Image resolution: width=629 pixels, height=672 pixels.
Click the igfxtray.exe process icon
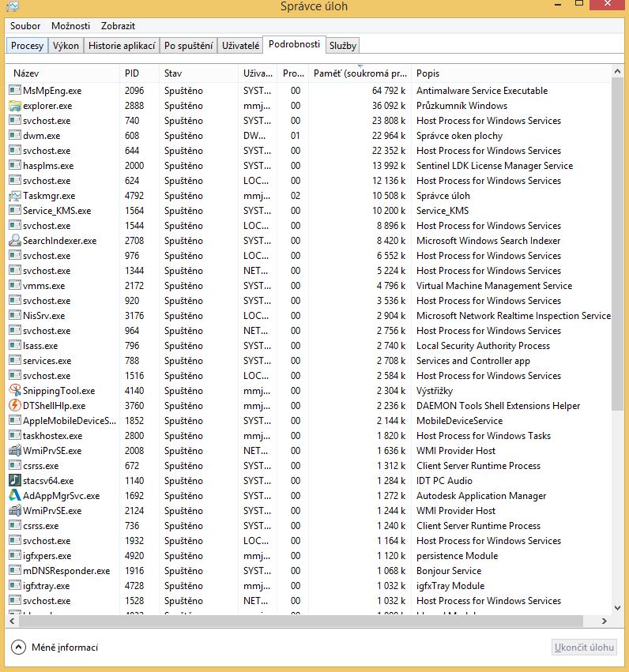point(15,585)
